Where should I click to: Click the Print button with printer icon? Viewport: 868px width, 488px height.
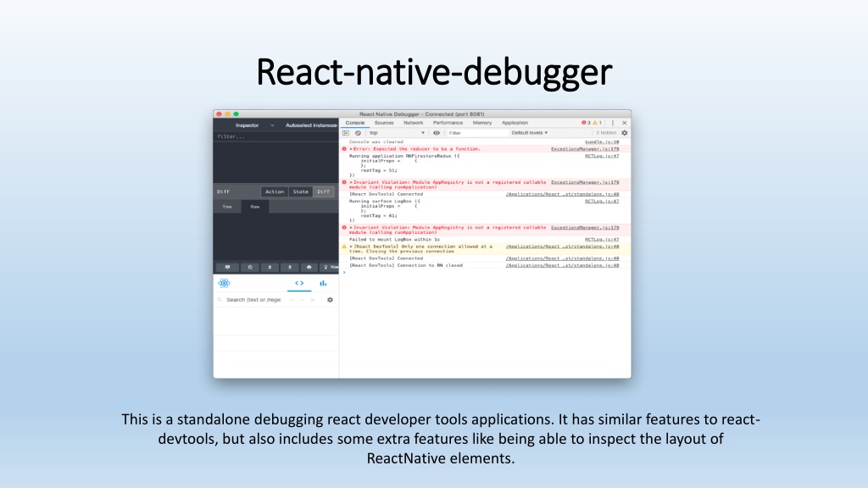point(309,267)
